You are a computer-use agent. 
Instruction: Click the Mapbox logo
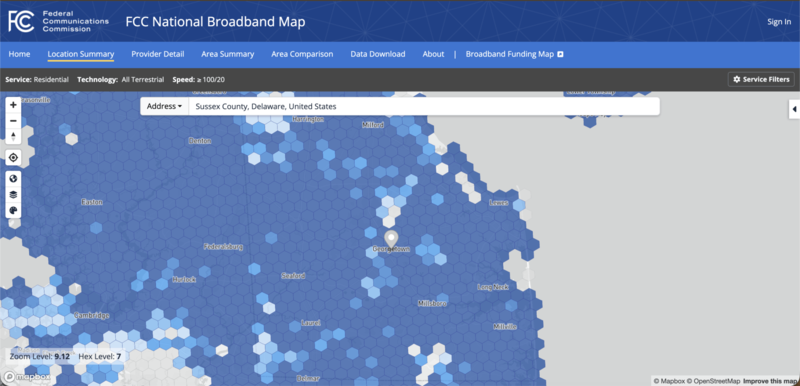(x=28, y=377)
